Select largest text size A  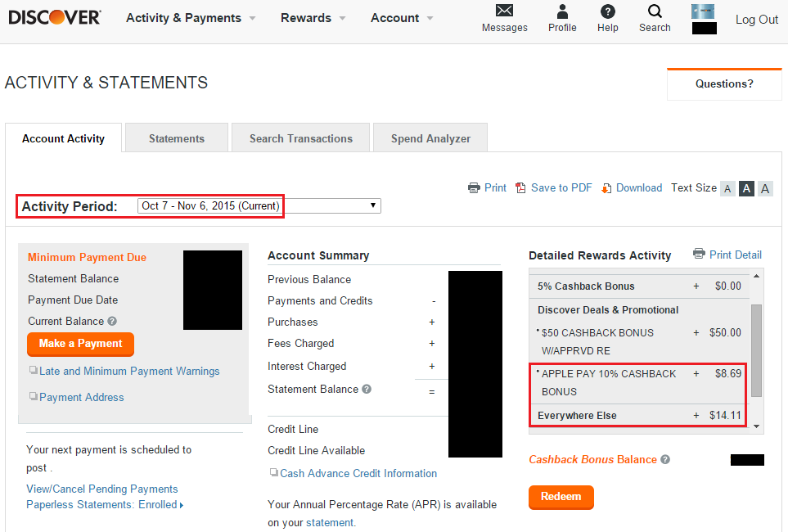tap(765, 188)
